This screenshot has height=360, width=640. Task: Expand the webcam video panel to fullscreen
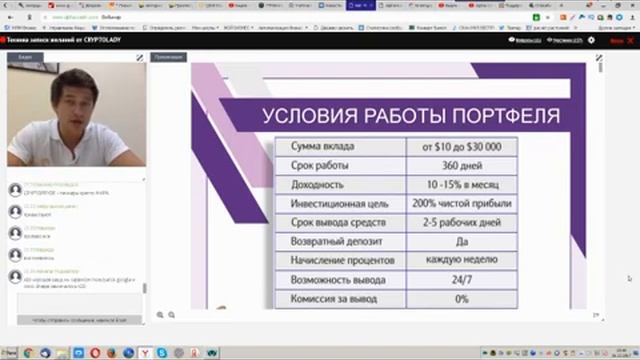140,58
